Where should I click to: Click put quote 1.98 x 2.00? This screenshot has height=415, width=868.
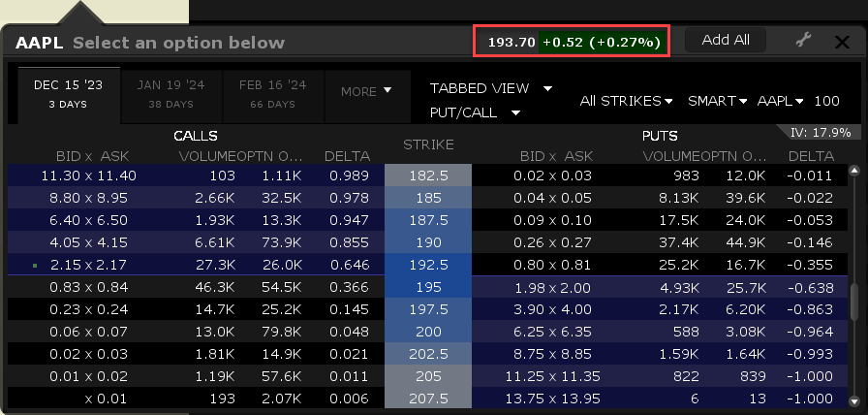pos(552,288)
